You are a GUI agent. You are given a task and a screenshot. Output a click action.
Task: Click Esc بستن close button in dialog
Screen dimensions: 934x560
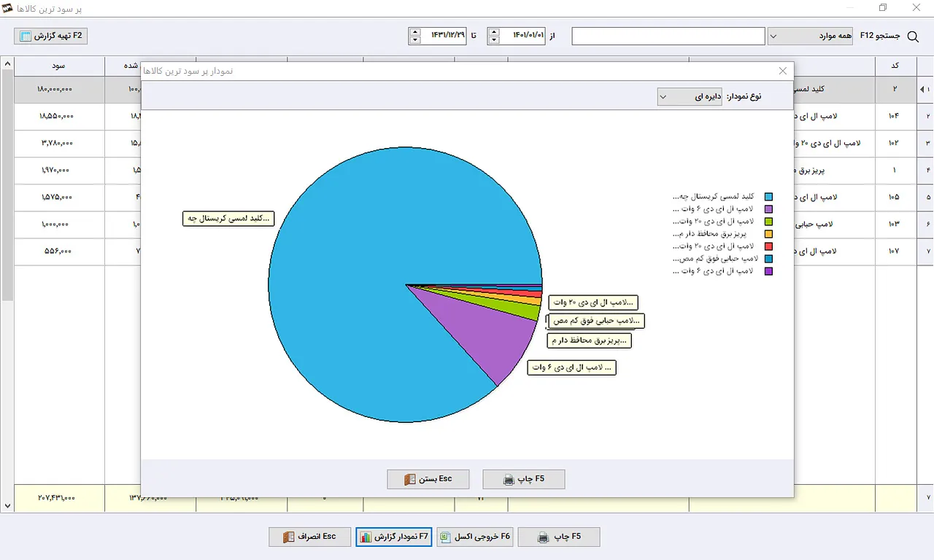click(x=428, y=479)
